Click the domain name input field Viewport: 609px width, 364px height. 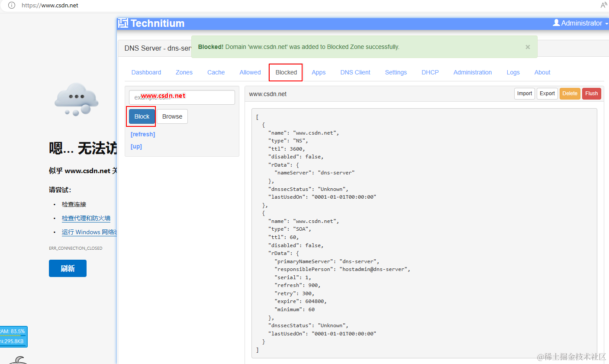coord(182,97)
